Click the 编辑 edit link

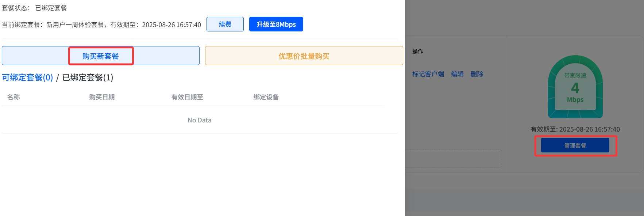(x=457, y=74)
